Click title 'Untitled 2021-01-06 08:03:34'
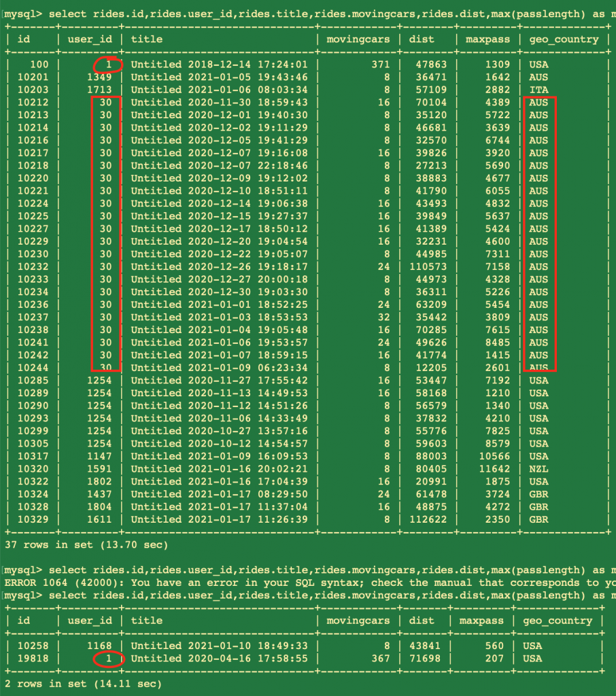The image size is (616, 696). [x=219, y=90]
